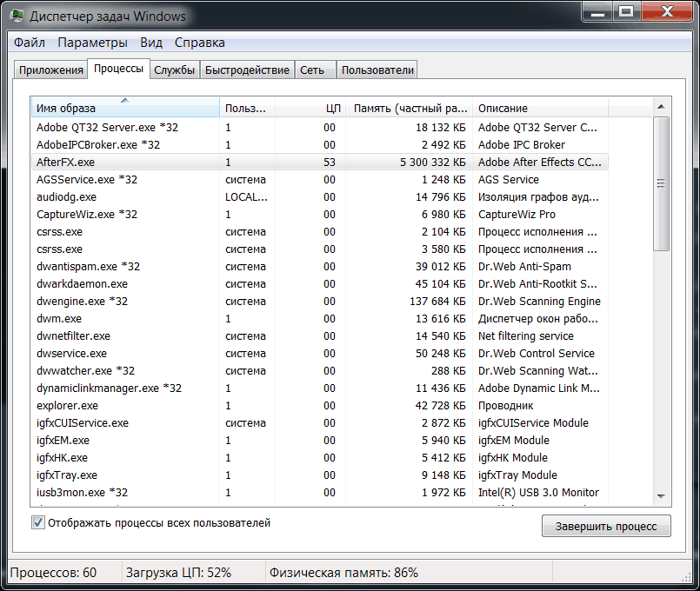
Task: Sort by the ЦП column header
Action: click(x=310, y=108)
